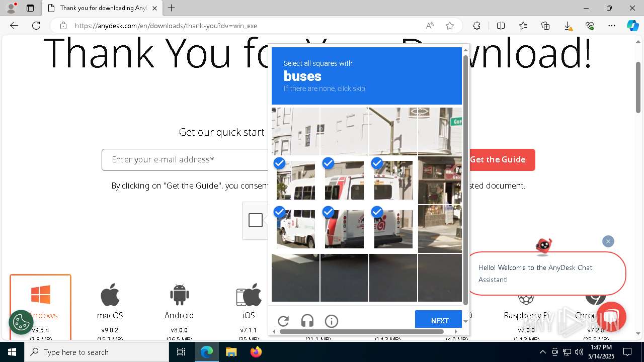Deselect middle-row third bus tile
644x362 pixels.
coord(393,180)
